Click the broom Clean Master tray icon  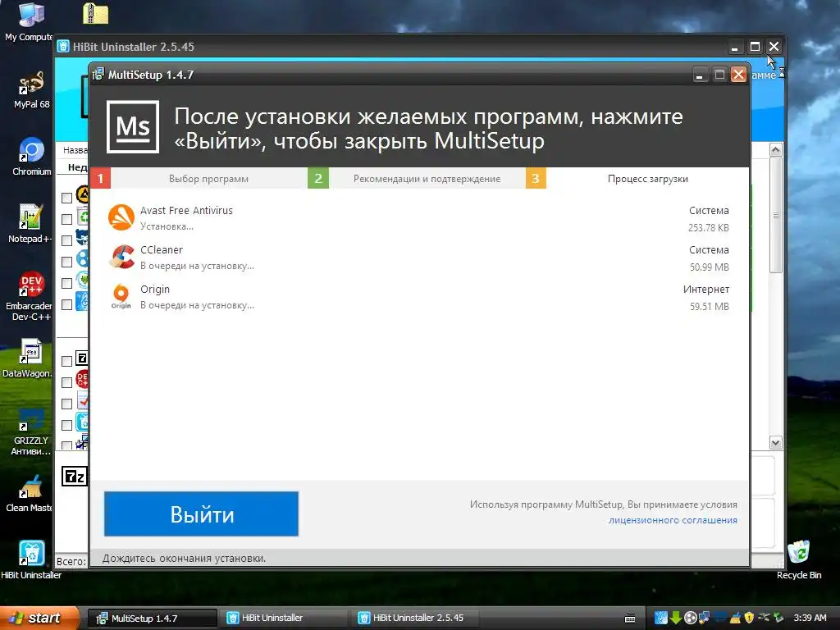click(735, 618)
